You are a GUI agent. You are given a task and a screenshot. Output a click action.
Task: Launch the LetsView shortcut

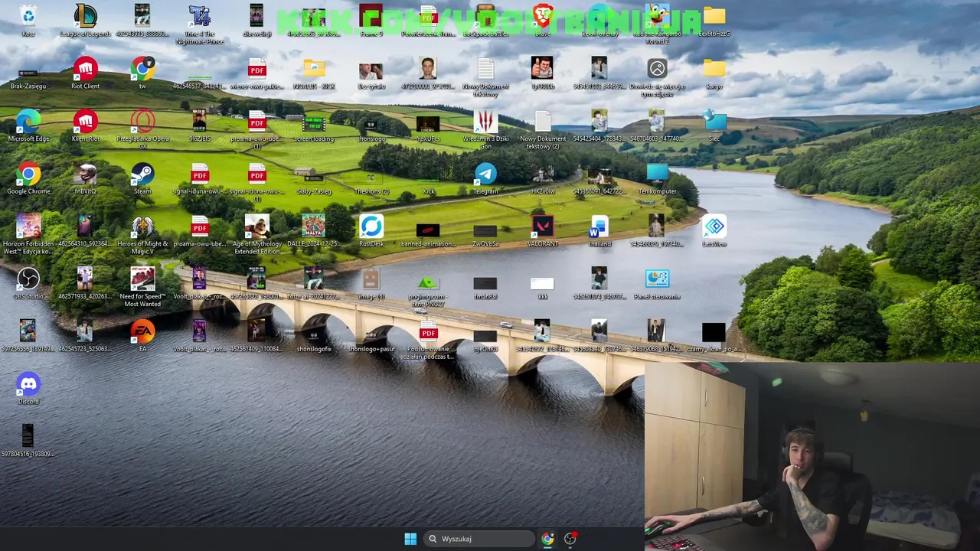[x=714, y=230]
